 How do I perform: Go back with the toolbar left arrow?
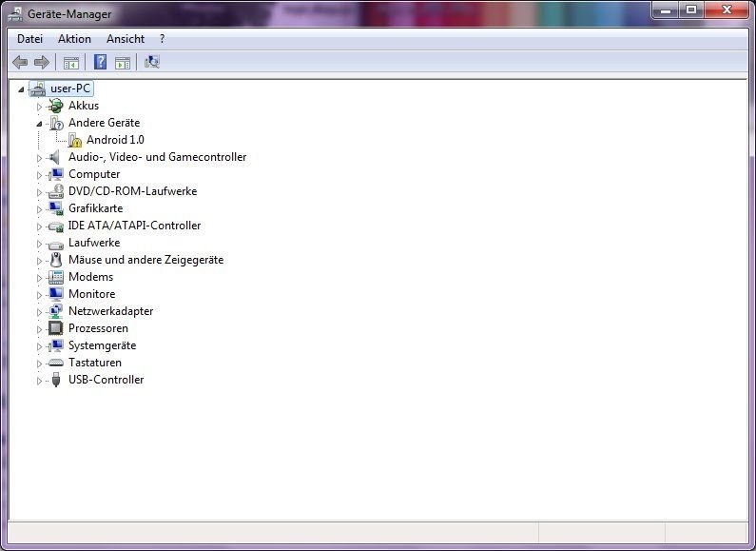[x=20, y=62]
